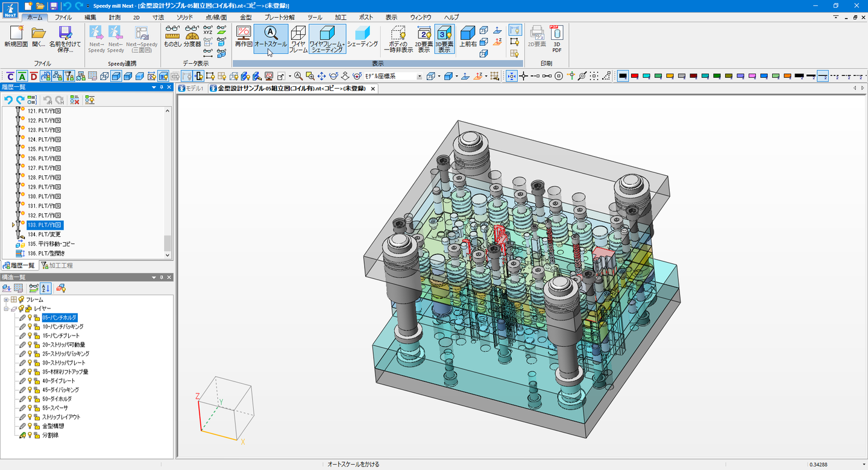Pick the red color swatch in toolbar

point(635,77)
